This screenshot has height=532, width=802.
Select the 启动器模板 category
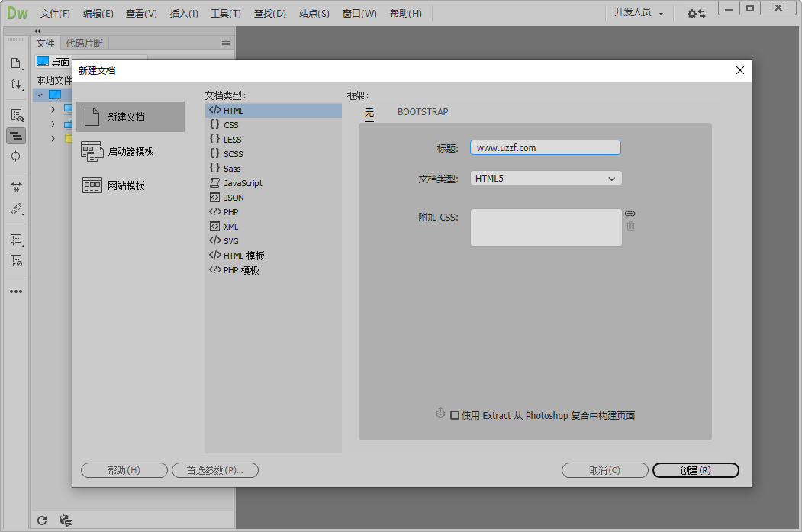pyautogui.click(x=130, y=151)
